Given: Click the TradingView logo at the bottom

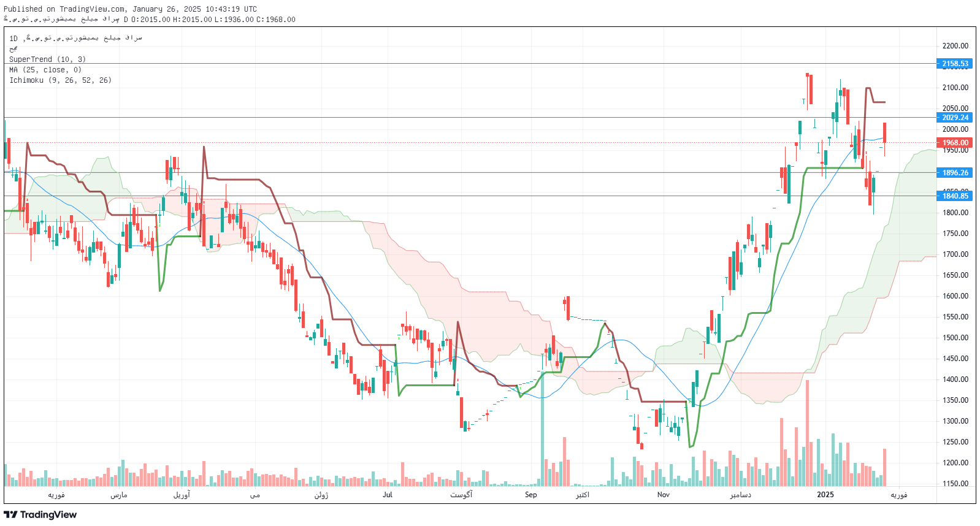Looking at the screenshot, I should [x=40, y=514].
